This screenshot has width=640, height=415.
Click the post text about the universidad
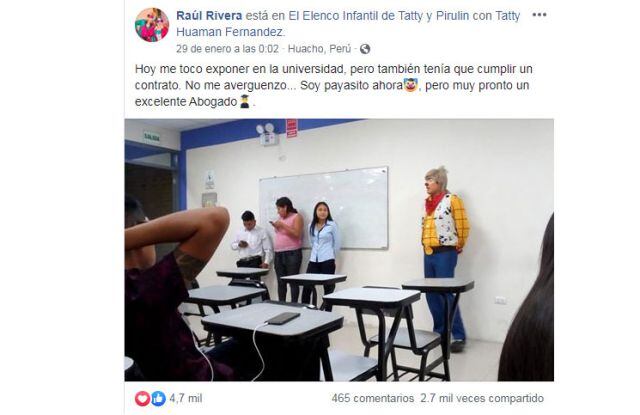pos(334,85)
